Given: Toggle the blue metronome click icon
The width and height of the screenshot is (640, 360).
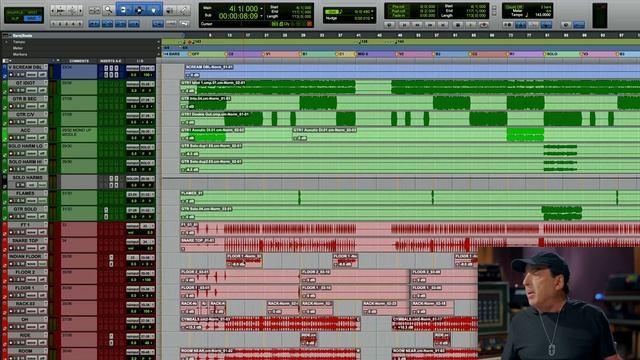Looking at the screenshot, I should pyautogui.click(x=520, y=25).
